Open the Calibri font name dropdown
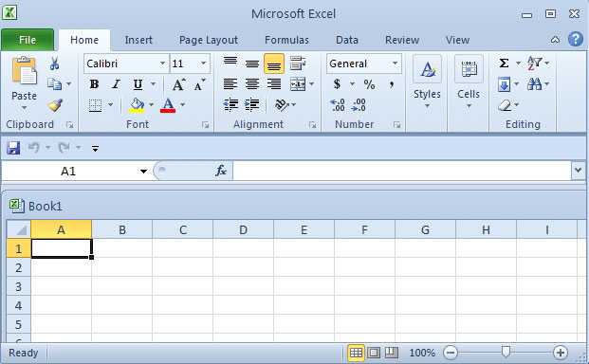The height and width of the screenshot is (364, 589). point(162,64)
